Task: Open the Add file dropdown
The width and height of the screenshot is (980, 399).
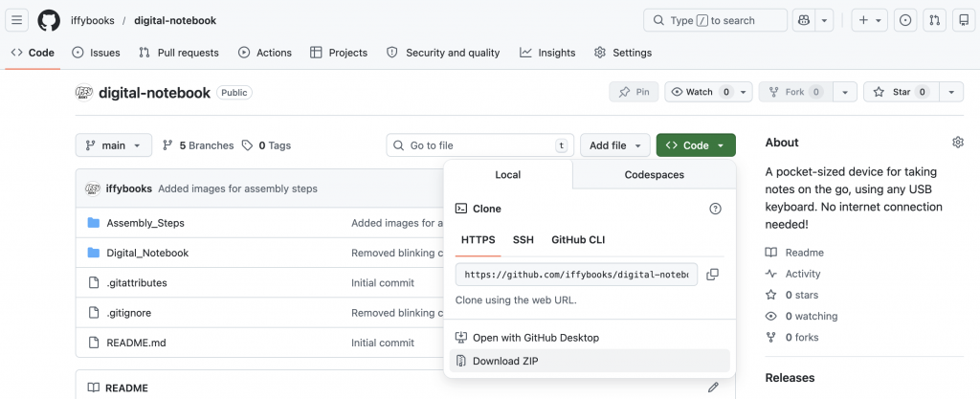Action: click(614, 145)
